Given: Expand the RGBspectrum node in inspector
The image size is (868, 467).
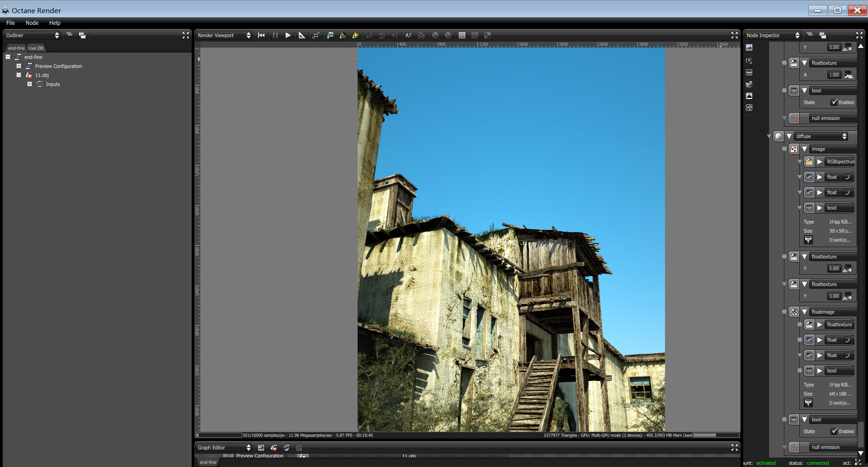Looking at the screenshot, I should (x=820, y=162).
